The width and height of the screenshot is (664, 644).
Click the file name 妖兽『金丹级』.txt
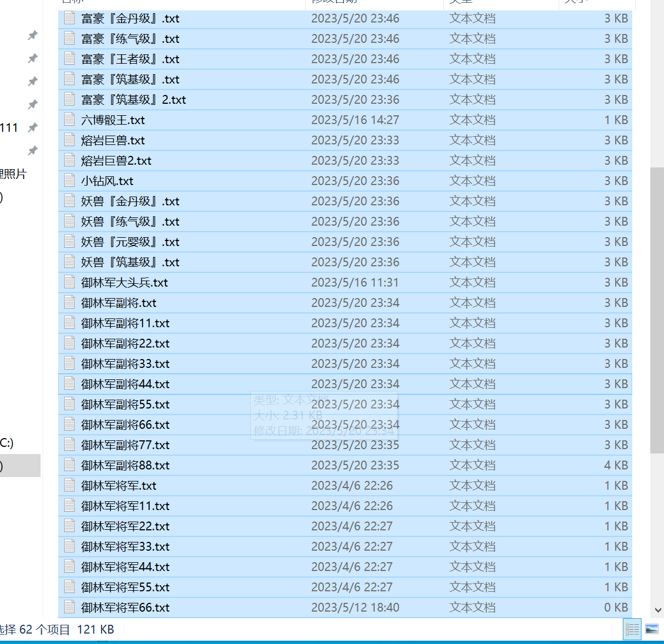[x=130, y=201]
